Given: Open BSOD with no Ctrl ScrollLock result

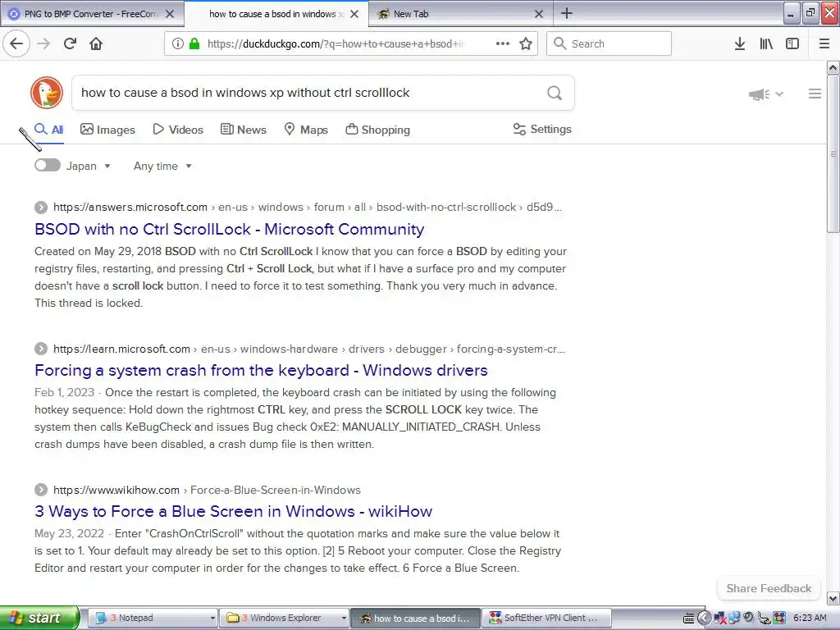Looking at the screenshot, I should (x=230, y=230).
